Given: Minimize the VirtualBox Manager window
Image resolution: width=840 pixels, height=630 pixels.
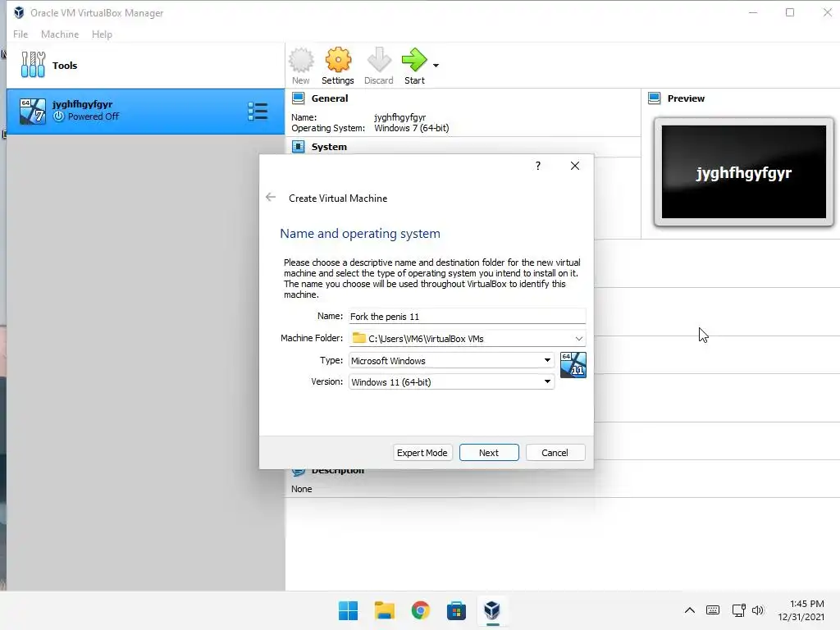Looking at the screenshot, I should click(x=753, y=12).
